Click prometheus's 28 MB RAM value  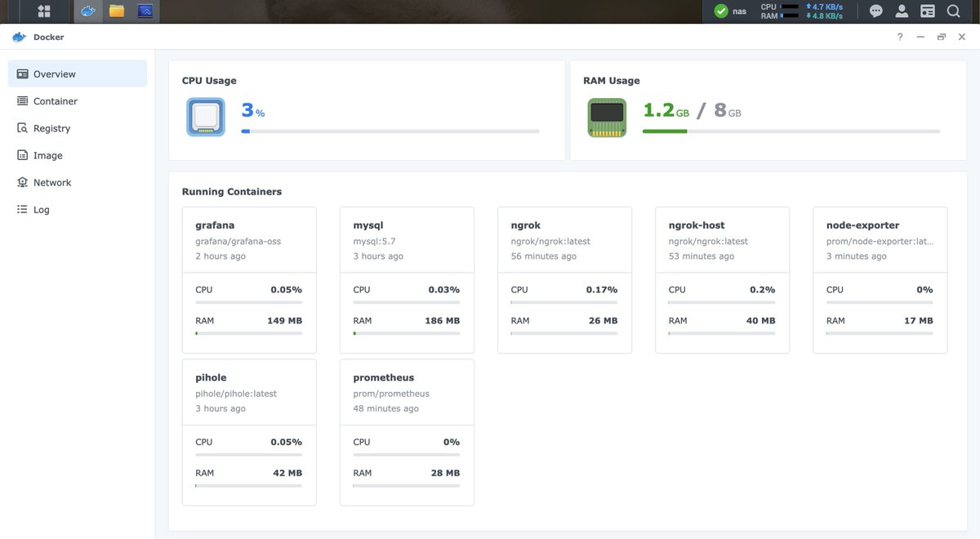[x=445, y=473]
